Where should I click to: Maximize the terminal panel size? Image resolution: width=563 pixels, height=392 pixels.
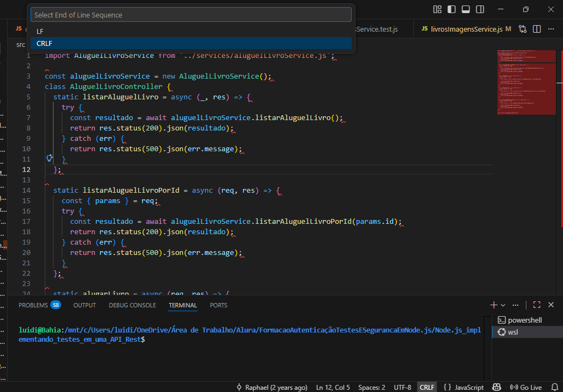pyautogui.click(x=537, y=305)
